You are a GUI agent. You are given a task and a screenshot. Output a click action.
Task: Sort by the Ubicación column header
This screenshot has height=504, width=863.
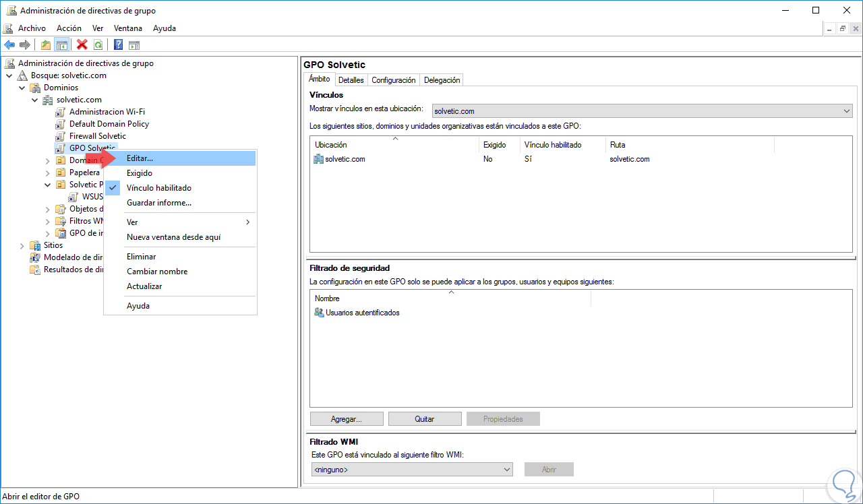click(x=394, y=145)
